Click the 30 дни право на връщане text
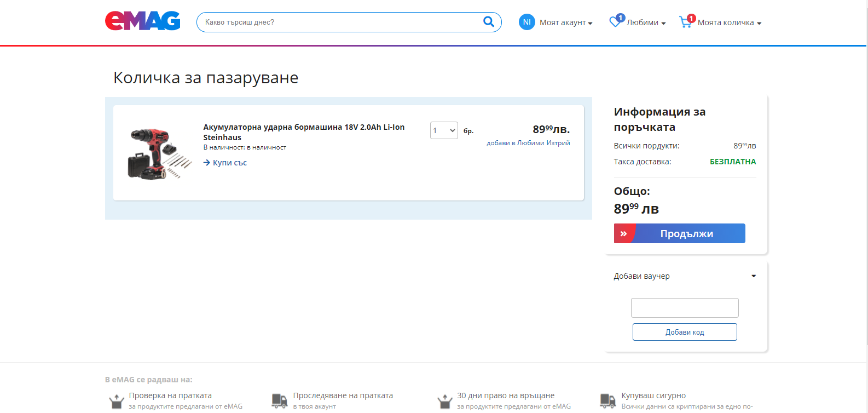 tap(506, 395)
